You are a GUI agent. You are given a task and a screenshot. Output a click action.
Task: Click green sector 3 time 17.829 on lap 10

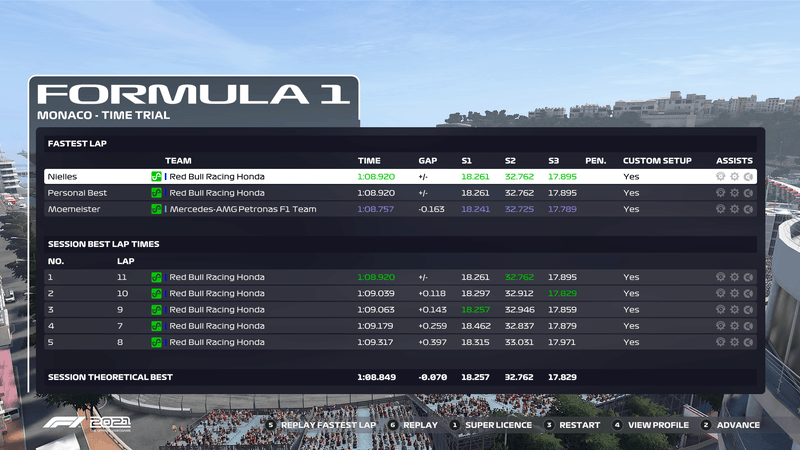point(562,293)
